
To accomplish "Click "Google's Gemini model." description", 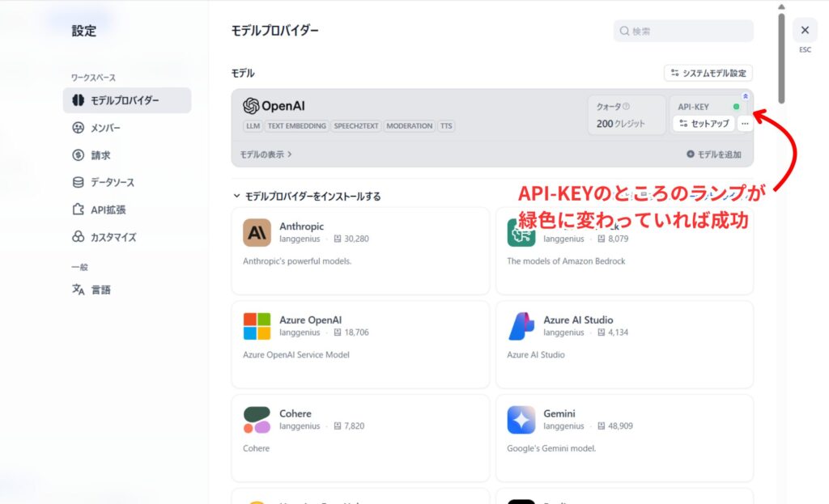I will [x=551, y=448].
